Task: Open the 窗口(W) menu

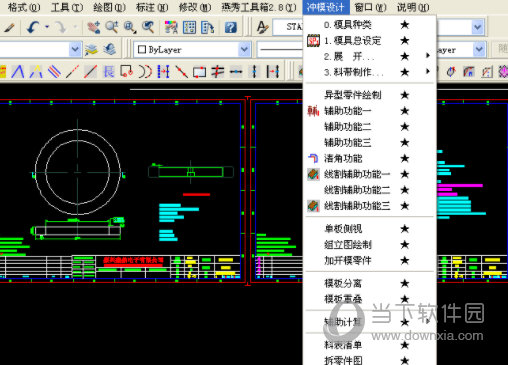Action: (370, 7)
